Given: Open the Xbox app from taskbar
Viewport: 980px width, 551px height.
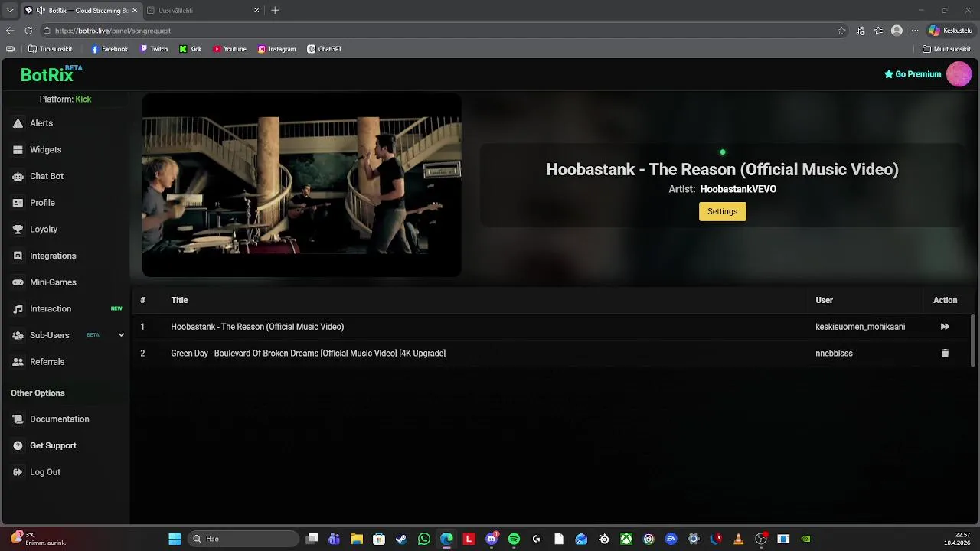Looking at the screenshot, I should [626, 539].
